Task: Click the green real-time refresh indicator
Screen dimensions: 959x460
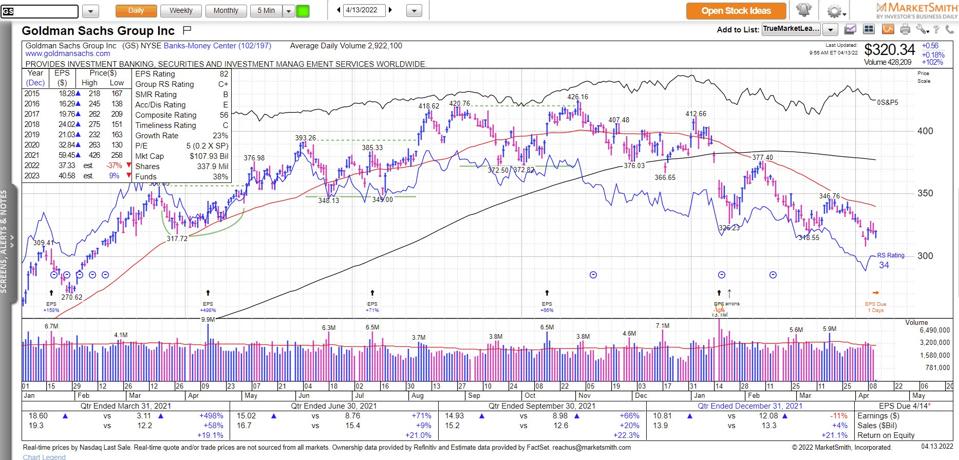Action: (303, 11)
